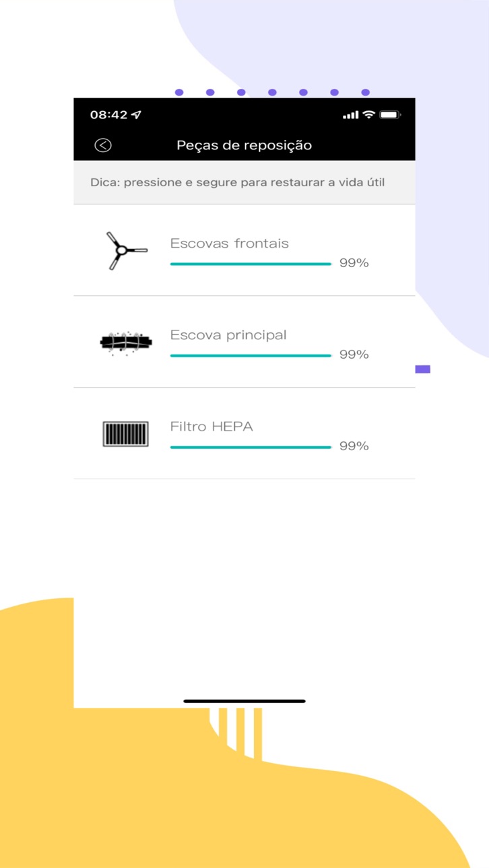
Task: Tap the HEPA filter grid icon
Action: tap(126, 434)
